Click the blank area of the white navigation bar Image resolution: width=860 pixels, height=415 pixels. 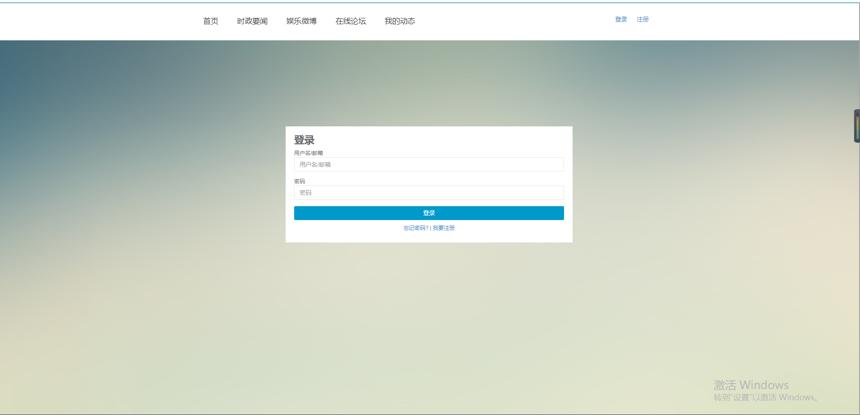tap(516, 21)
